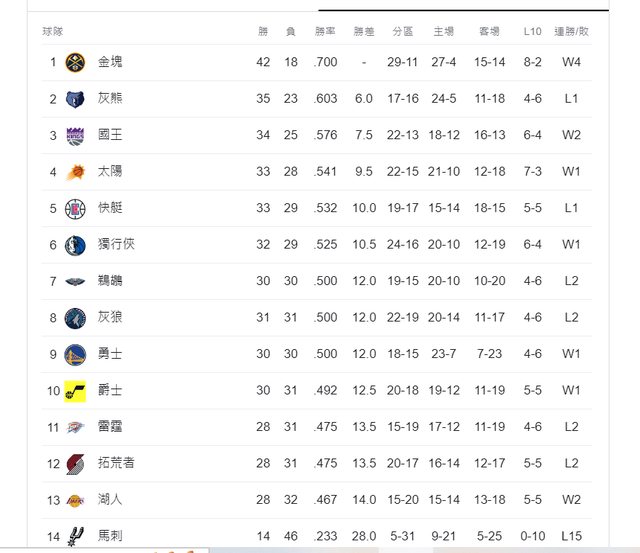Viewport: 640px width, 553px height.
Task: Click the yellow Utah Jazz logo
Action: [75, 391]
